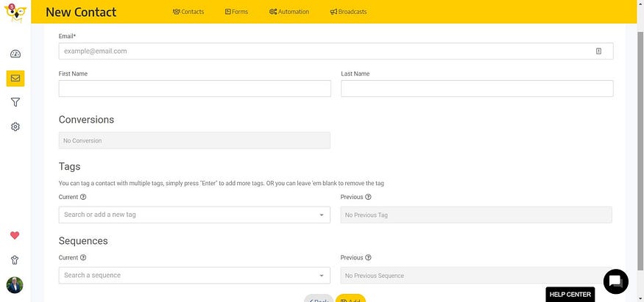Click the help icon next to Sequences Current
The image size is (644, 302).
click(x=83, y=258)
